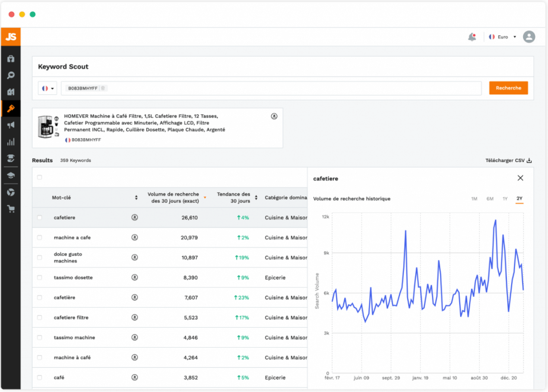Open the bar chart analytics sidebar icon
548x392 pixels.
click(x=11, y=142)
